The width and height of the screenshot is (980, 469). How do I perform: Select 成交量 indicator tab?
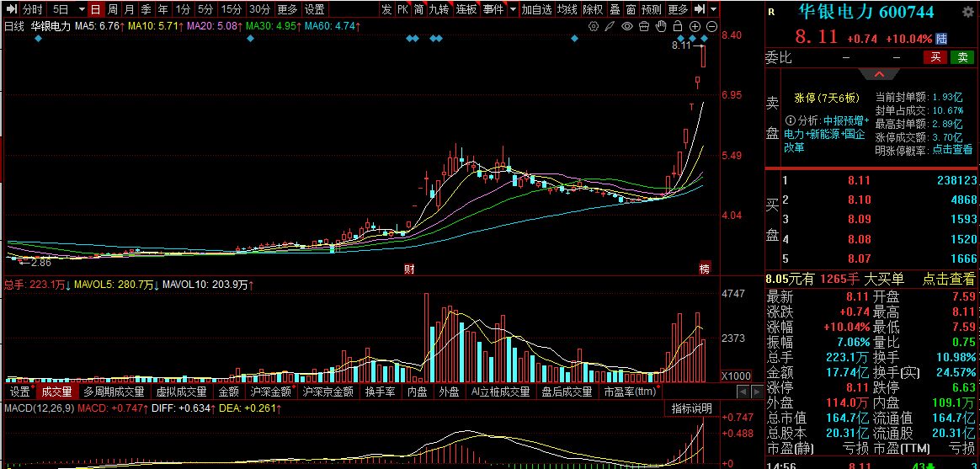tap(57, 392)
